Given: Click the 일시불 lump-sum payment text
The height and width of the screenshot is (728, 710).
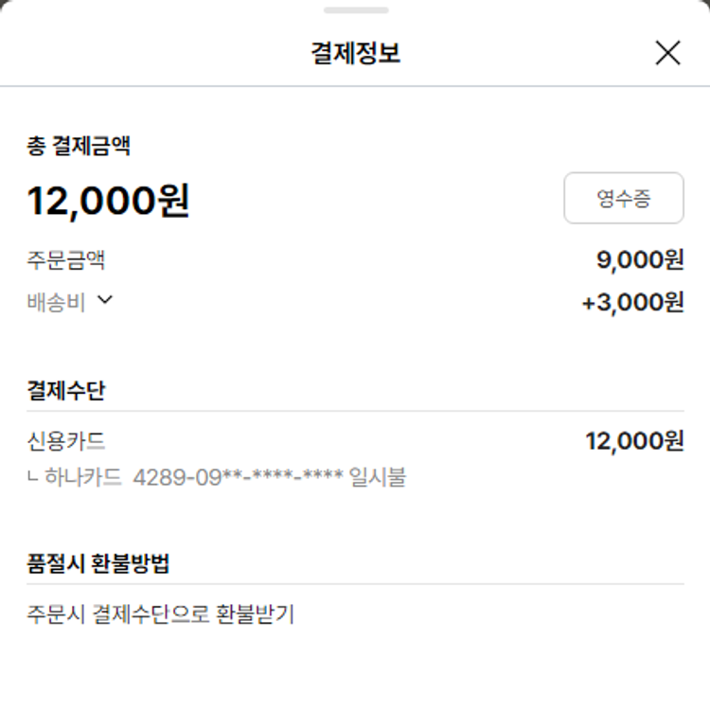Looking at the screenshot, I should pos(378,476).
